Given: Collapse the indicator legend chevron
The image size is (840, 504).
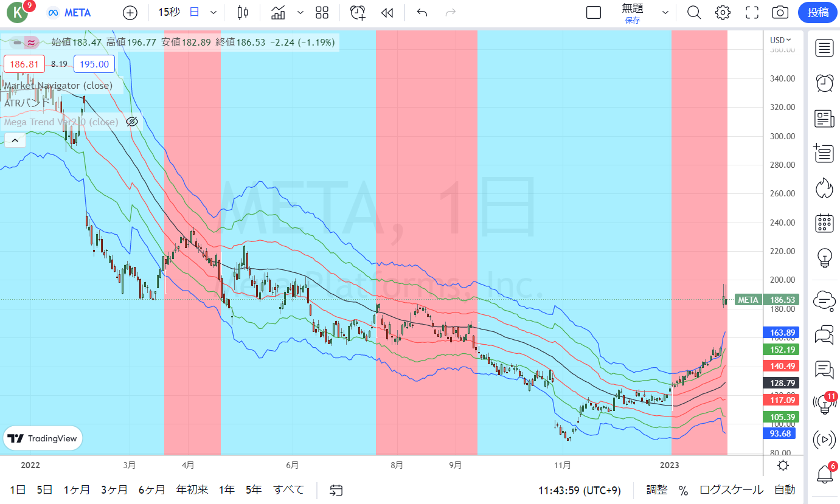Looking at the screenshot, I should click(x=15, y=140).
